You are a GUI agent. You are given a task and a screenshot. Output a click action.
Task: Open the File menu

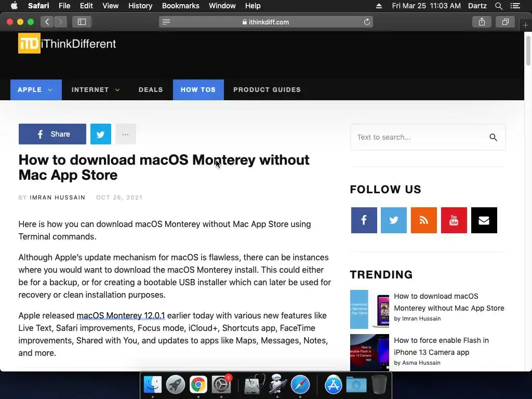point(64,6)
